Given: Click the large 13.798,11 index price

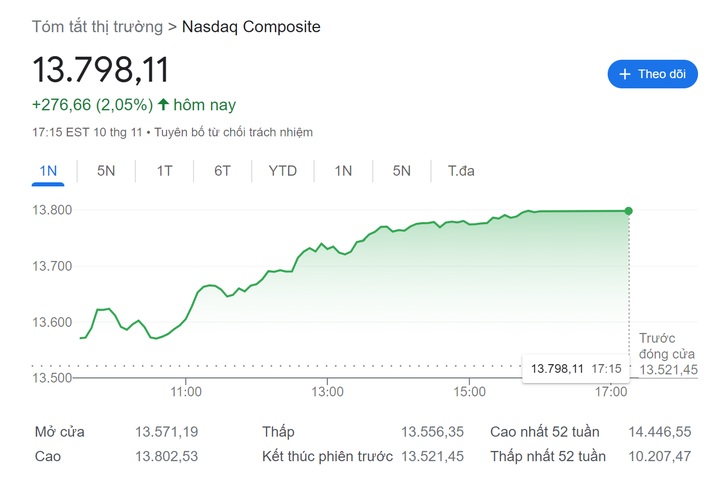Looking at the screenshot, I should point(101,70).
